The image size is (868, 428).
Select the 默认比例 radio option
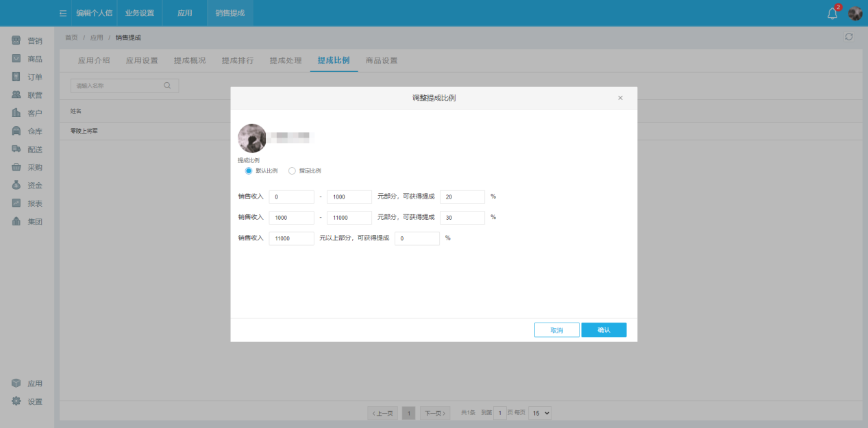(x=248, y=171)
